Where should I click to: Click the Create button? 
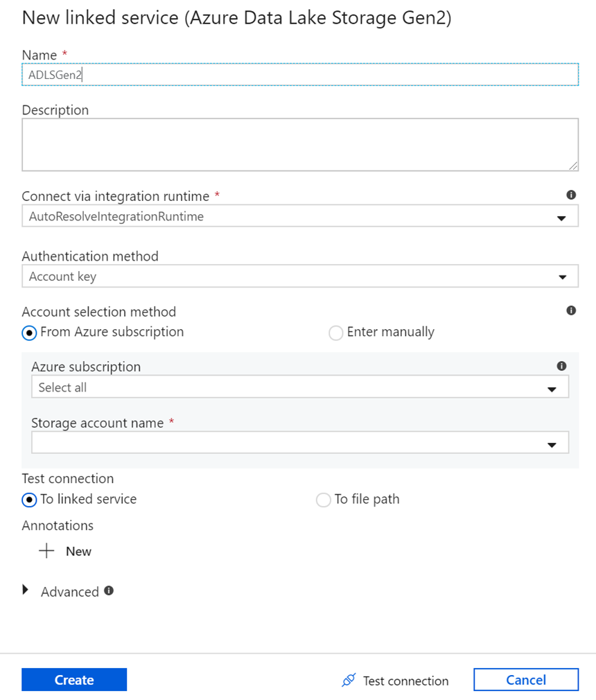(73, 680)
